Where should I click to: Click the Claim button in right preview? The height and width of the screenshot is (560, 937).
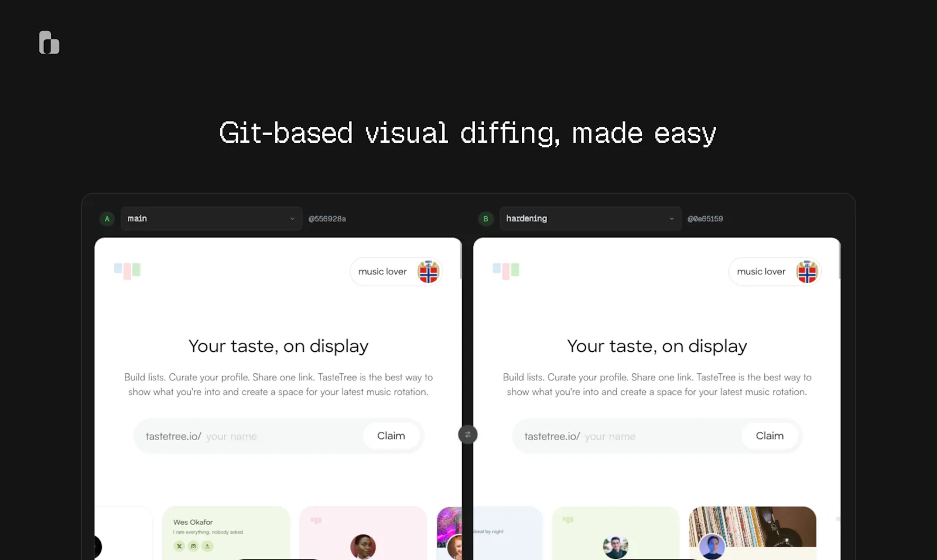tap(770, 436)
